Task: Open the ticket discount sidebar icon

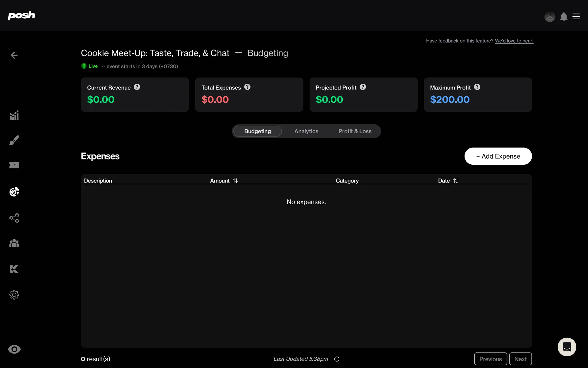Action: click(14, 165)
